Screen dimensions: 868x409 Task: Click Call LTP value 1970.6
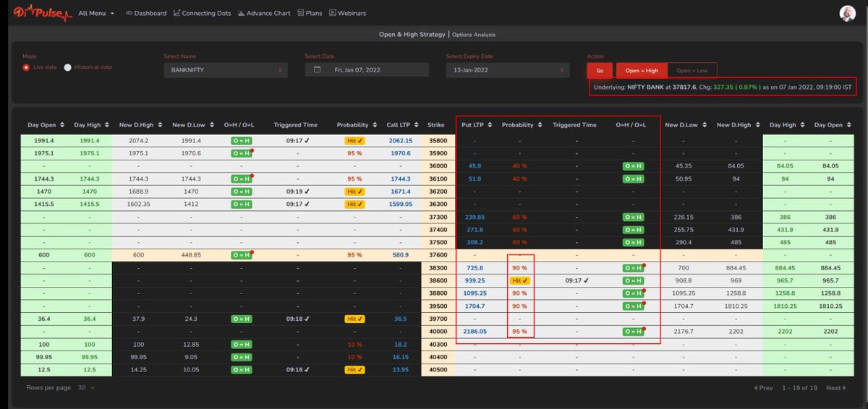coord(400,153)
